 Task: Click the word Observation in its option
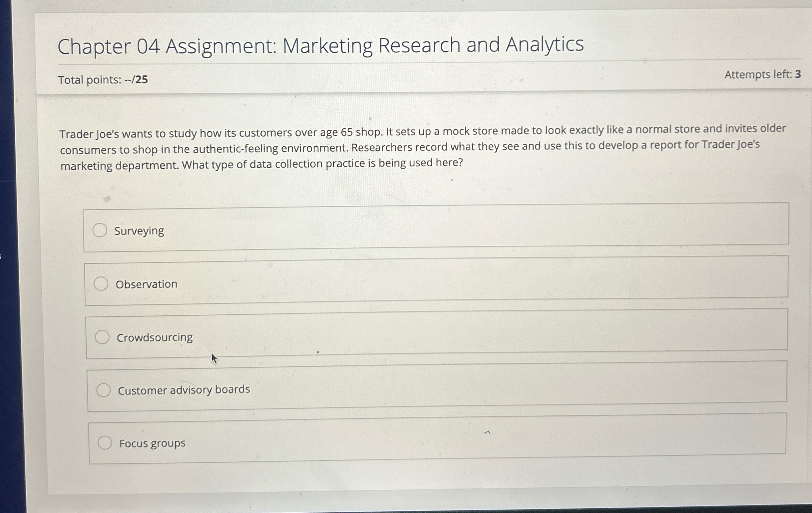click(x=146, y=284)
